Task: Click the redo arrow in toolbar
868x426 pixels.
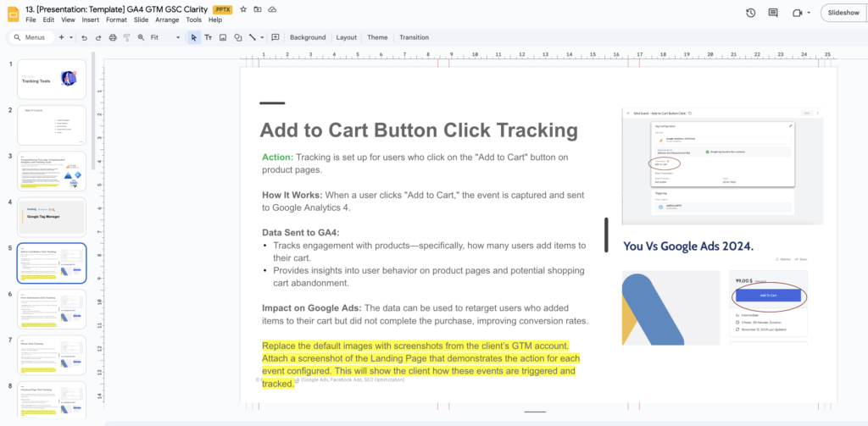Action: point(98,37)
